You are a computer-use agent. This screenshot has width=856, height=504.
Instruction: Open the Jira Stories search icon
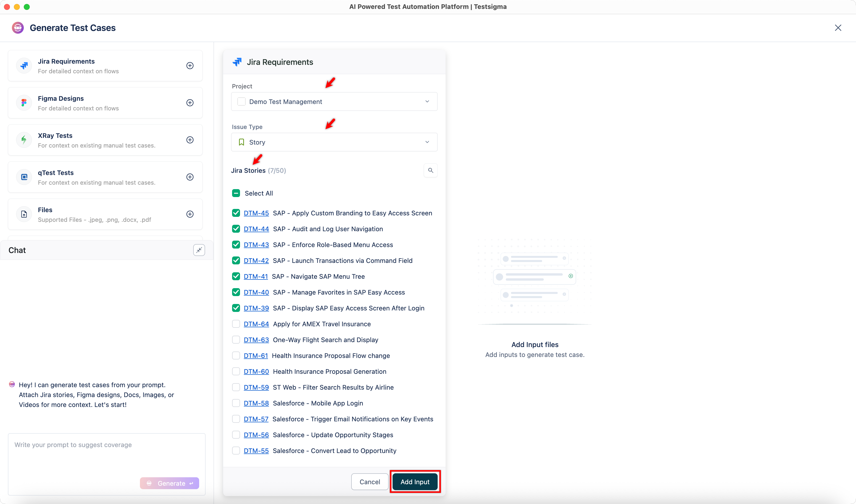(430, 170)
